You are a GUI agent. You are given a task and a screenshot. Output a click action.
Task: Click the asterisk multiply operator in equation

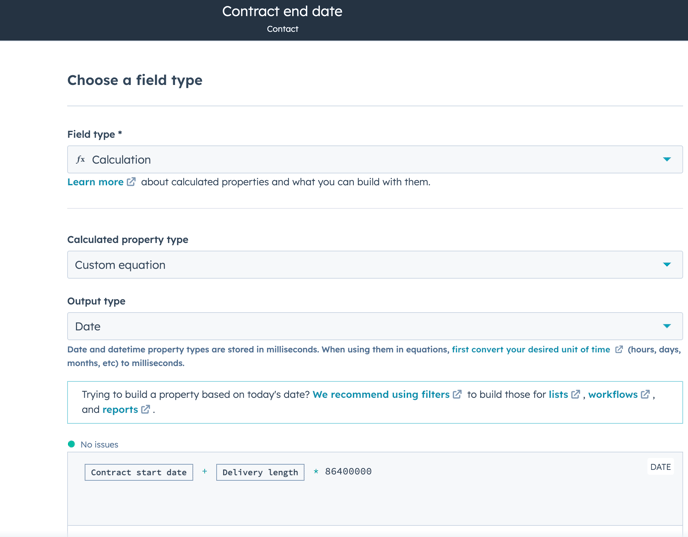point(316,472)
